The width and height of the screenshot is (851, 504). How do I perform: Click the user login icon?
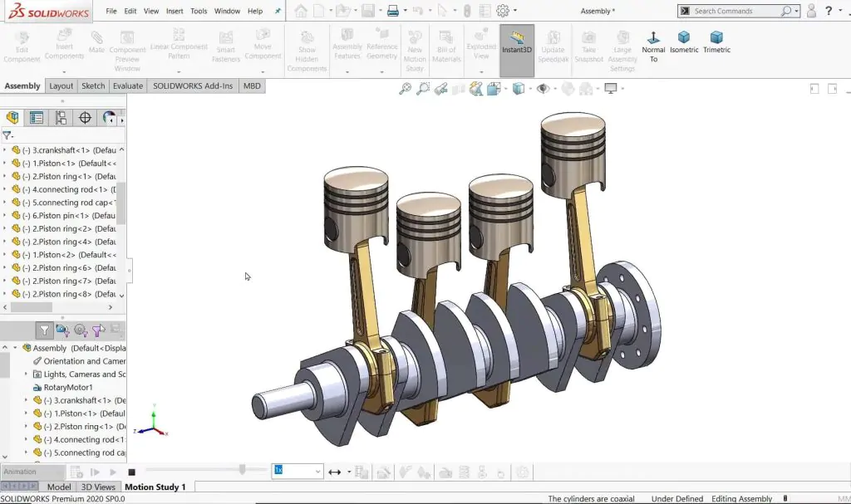click(811, 11)
